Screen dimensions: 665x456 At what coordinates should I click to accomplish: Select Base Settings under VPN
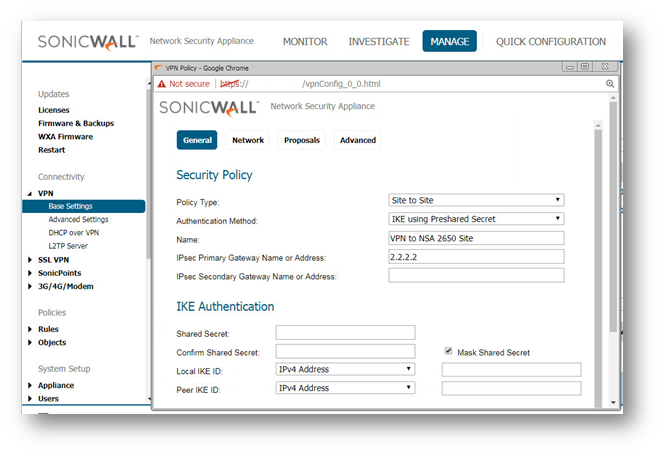84,206
